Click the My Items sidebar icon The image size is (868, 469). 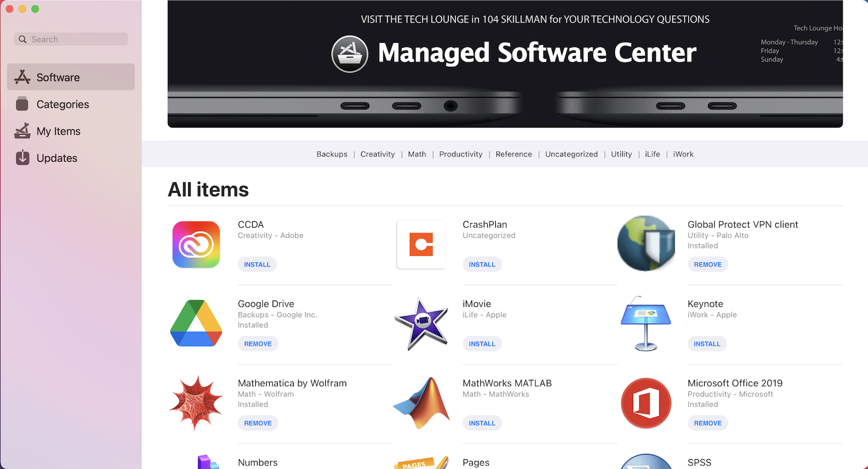[22, 131]
